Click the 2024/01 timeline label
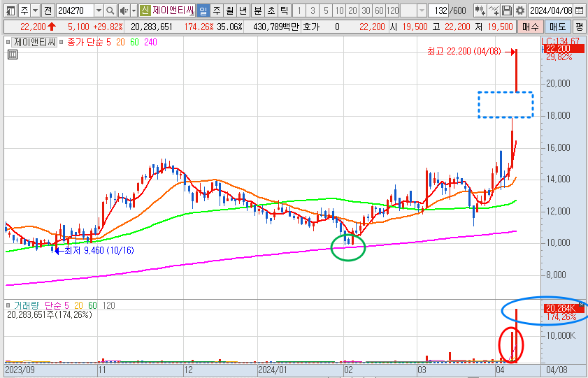 click(x=272, y=370)
